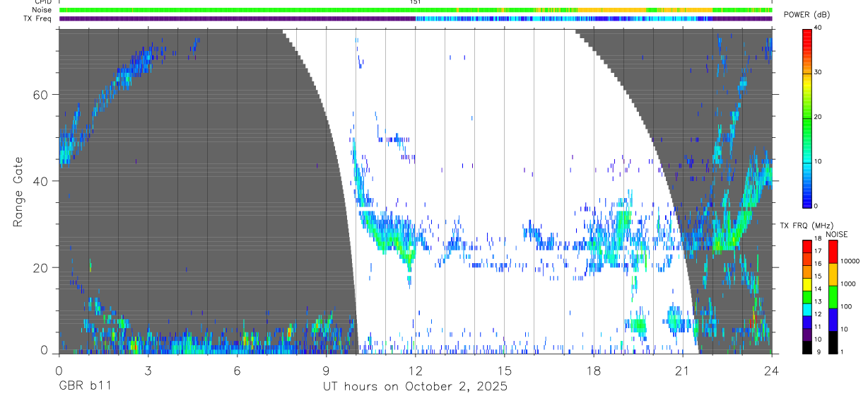This screenshot has height=401, width=868.
Task: Click the '3' hour tick on time axis
Action: click(x=148, y=370)
